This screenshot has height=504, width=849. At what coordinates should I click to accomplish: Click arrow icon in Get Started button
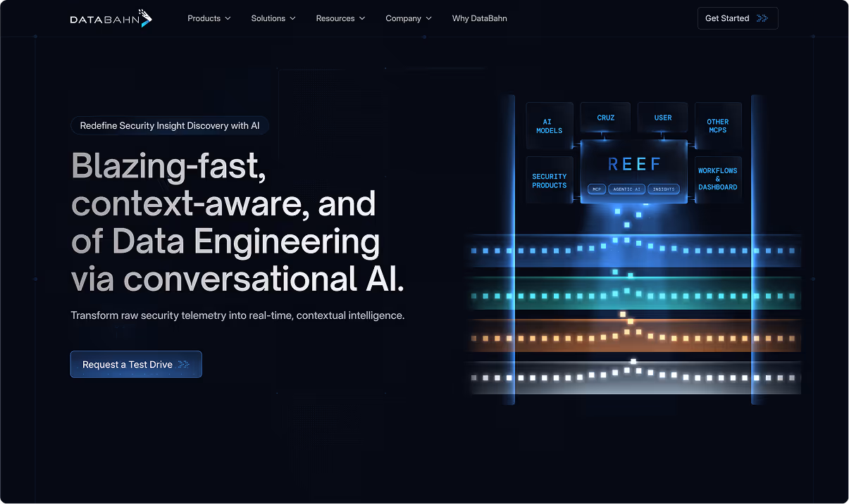tap(762, 18)
